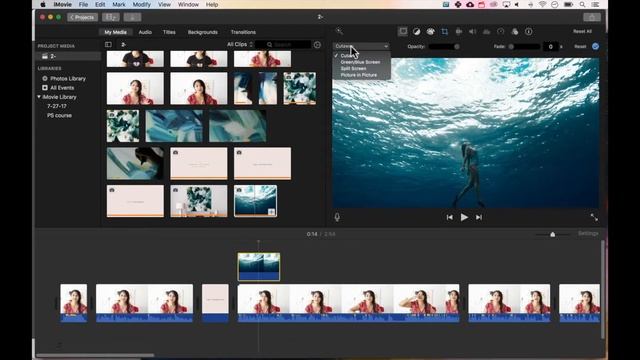Image resolution: width=640 pixels, height=360 pixels.
Task: Select the PS course event
Action: (x=59, y=116)
